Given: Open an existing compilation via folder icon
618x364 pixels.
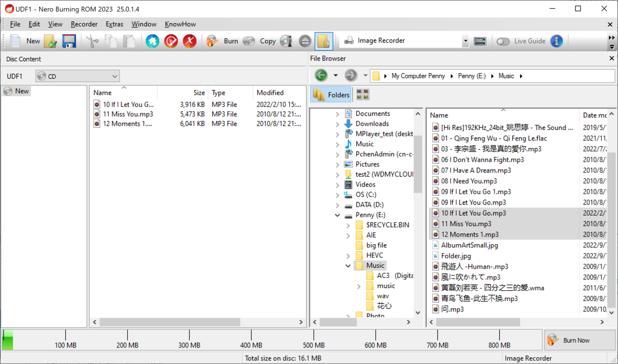Looking at the screenshot, I should [50, 41].
